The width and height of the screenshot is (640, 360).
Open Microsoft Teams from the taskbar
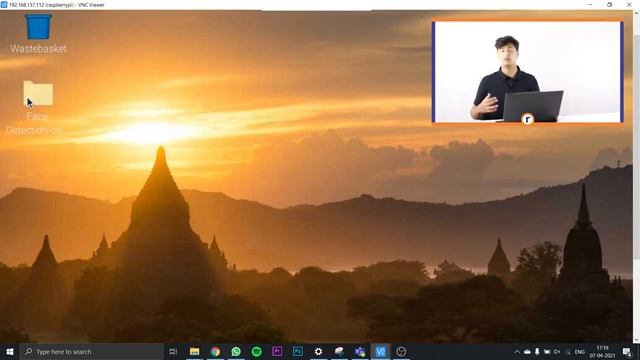(x=360, y=351)
